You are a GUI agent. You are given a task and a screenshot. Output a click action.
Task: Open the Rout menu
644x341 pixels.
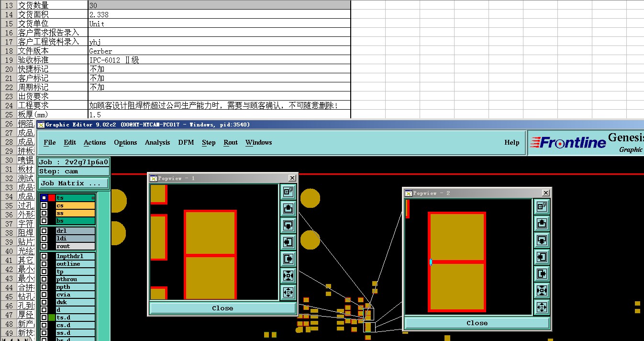(x=231, y=142)
